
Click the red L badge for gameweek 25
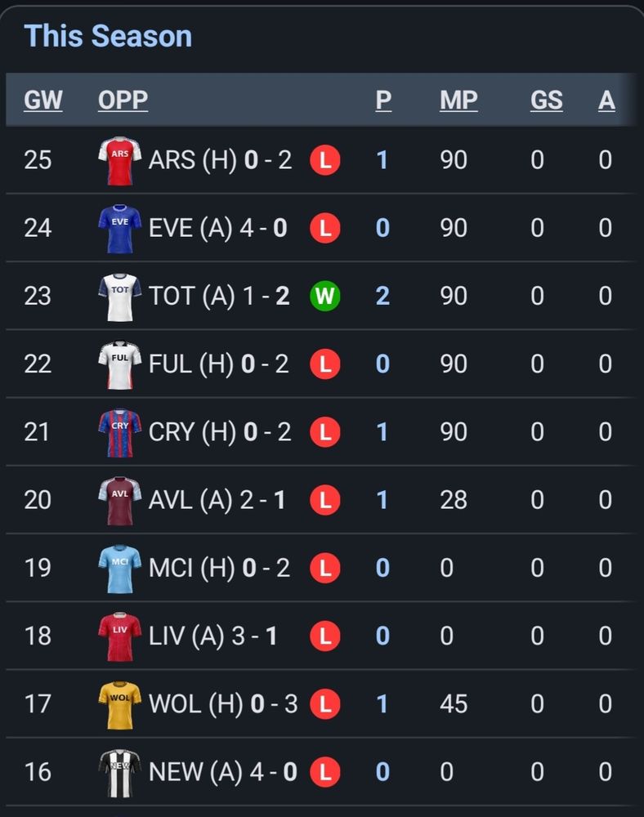(x=325, y=160)
